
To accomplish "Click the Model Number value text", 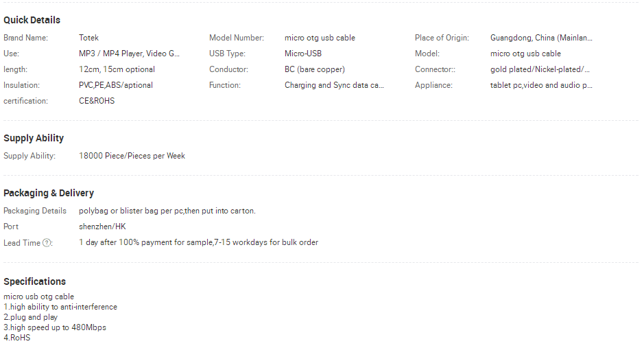I will [320, 38].
